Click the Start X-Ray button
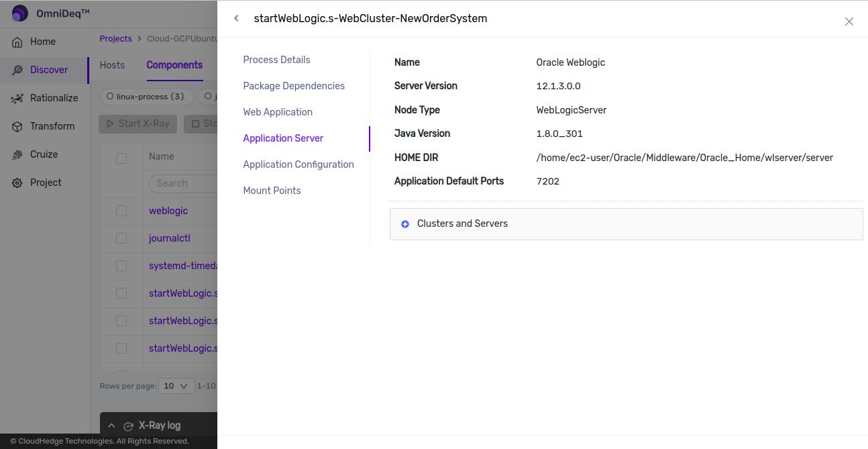This screenshot has height=449, width=868. [138, 123]
